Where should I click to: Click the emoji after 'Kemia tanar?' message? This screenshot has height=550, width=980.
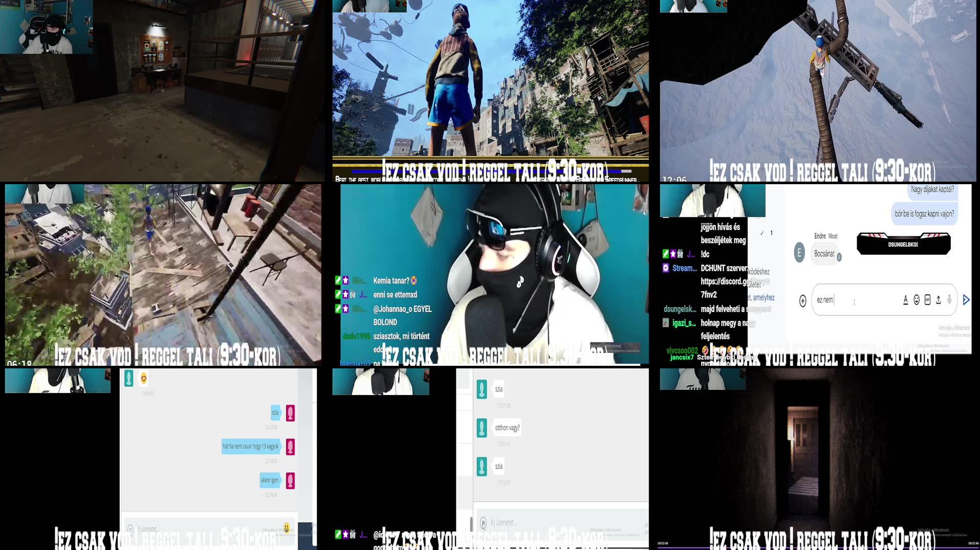click(x=413, y=280)
